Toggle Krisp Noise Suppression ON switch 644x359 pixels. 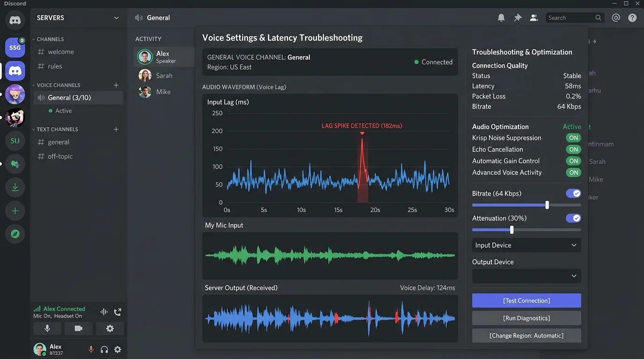tap(573, 138)
